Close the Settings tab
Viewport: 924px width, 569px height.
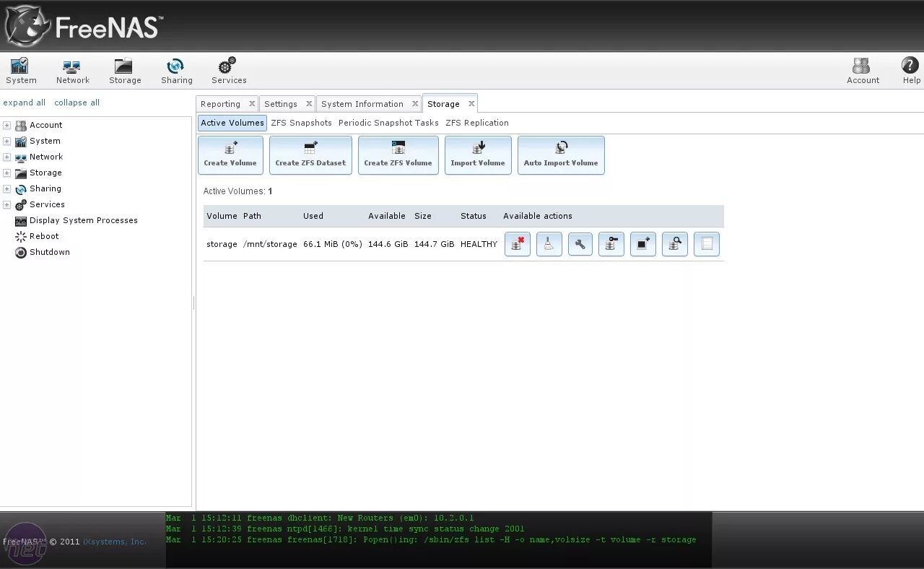309,103
